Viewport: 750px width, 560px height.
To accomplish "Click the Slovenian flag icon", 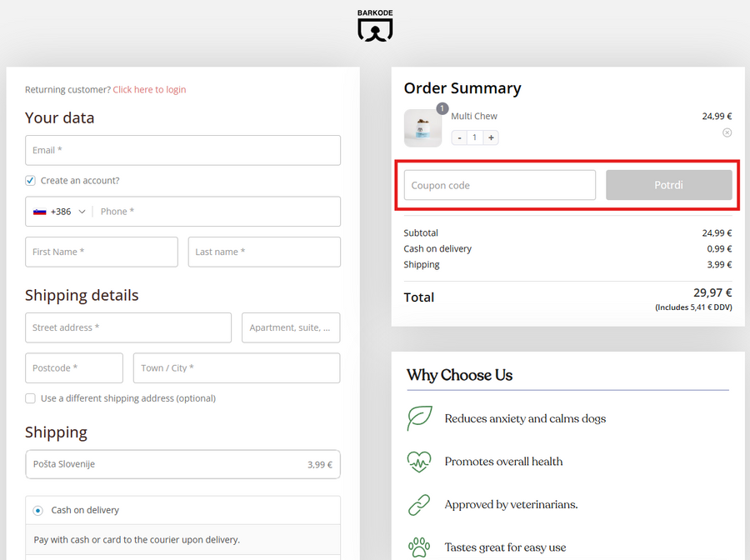I will coord(39,212).
